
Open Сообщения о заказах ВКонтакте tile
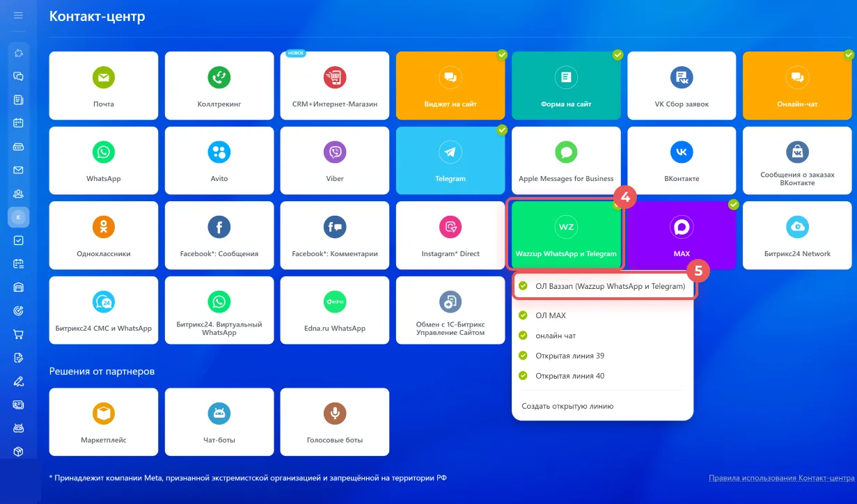[x=797, y=160]
